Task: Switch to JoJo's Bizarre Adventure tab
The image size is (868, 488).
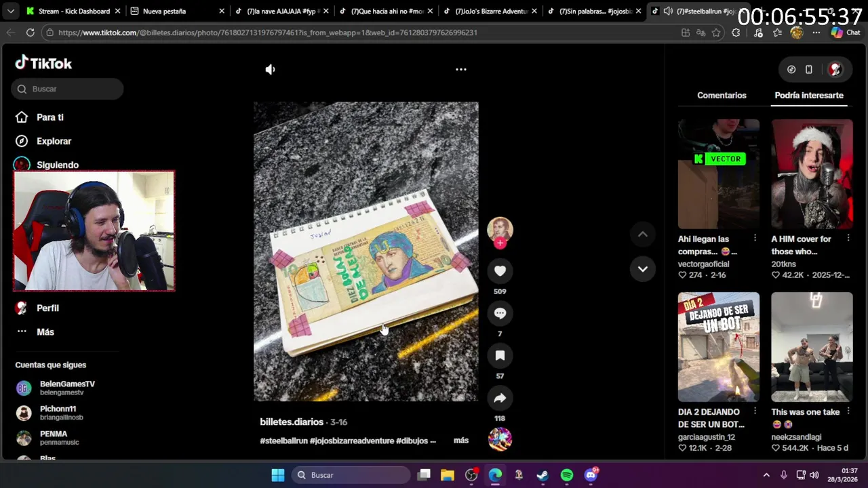Action: point(492,11)
